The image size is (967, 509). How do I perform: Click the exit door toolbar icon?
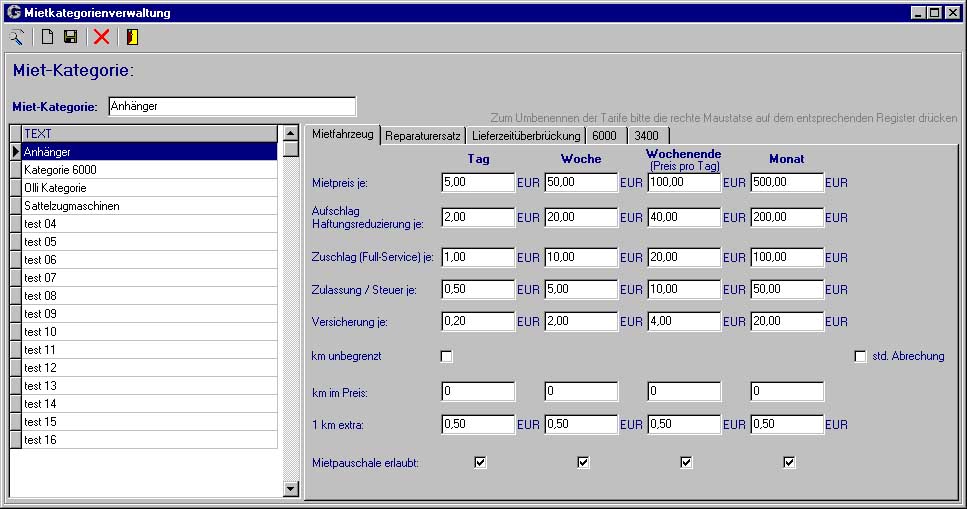132,37
